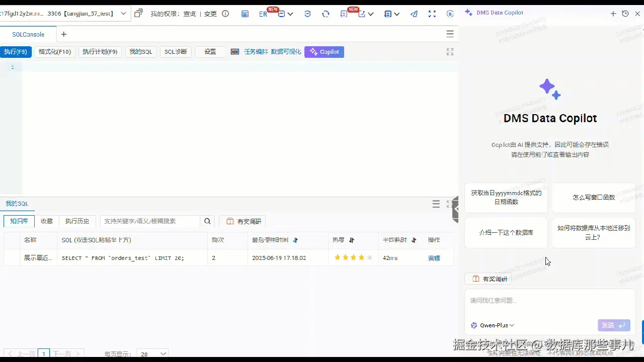The image size is (644, 362).
Task: Click 执行计划(F9) button
Action: point(100,52)
